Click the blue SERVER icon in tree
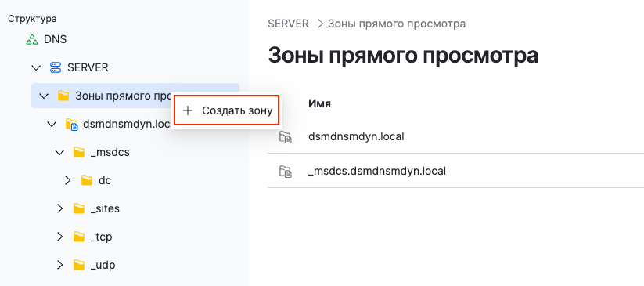The image size is (644, 286). coord(55,67)
